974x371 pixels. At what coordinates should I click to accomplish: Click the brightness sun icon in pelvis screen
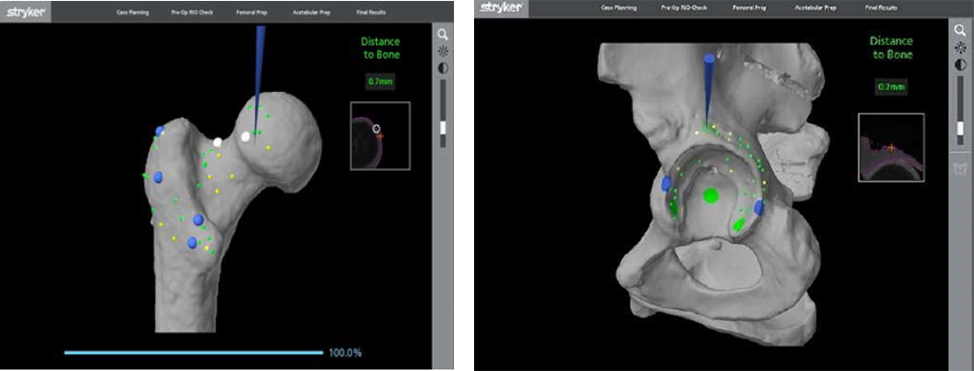point(960,48)
